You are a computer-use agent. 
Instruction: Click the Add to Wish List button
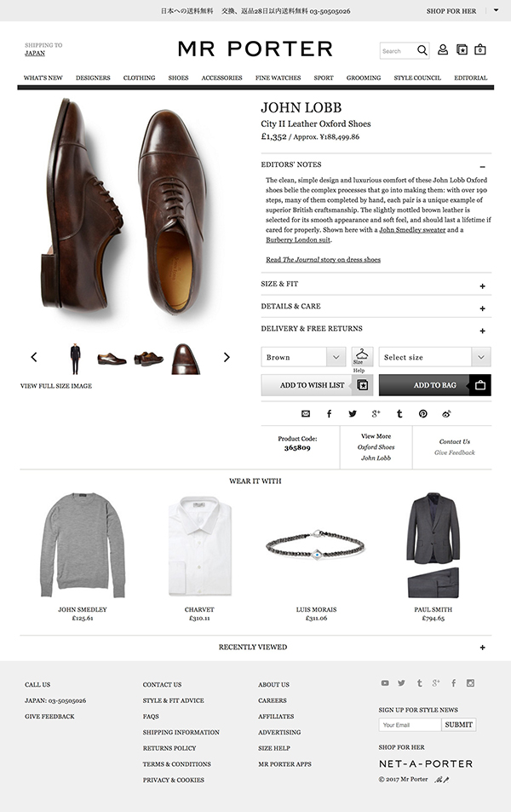pos(316,385)
